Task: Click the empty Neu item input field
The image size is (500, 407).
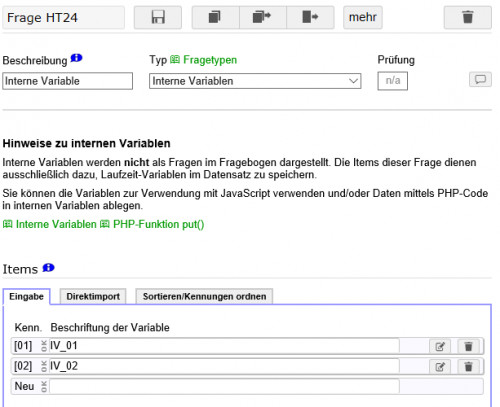Action: [224, 387]
